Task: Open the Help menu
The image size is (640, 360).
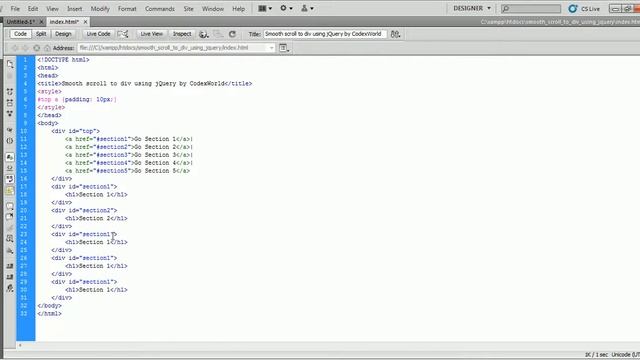Action: pos(238,9)
